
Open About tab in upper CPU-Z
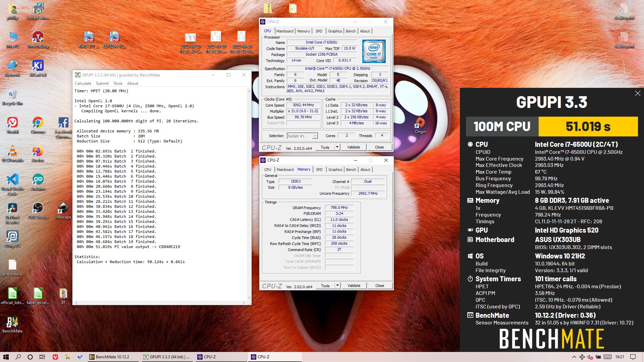[365, 31]
